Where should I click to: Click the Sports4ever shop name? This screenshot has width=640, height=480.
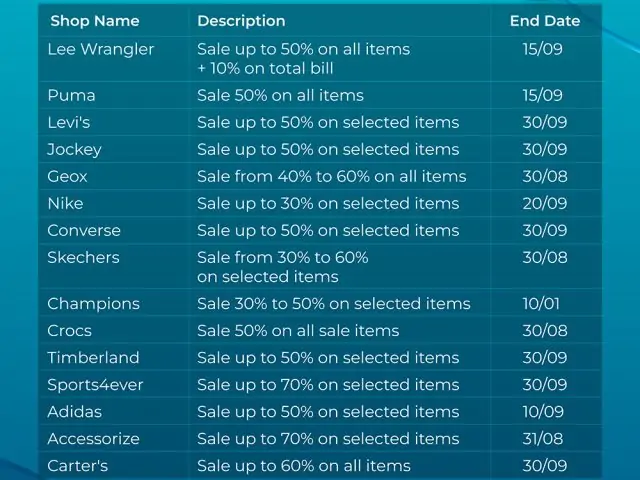coord(95,384)
